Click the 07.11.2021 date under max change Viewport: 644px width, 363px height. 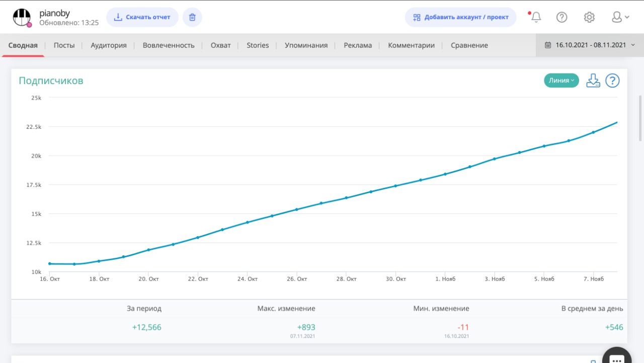click(x=303, y=336)
